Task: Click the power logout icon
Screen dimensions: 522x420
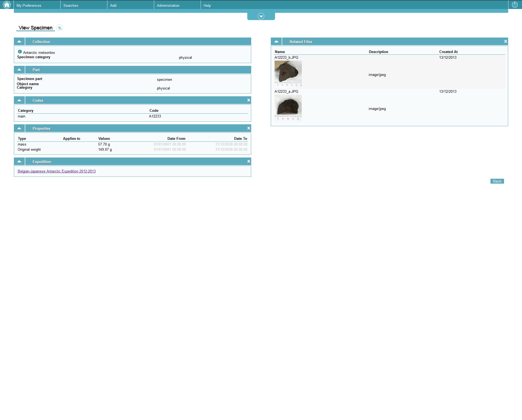Action: [x=515, y=5]
